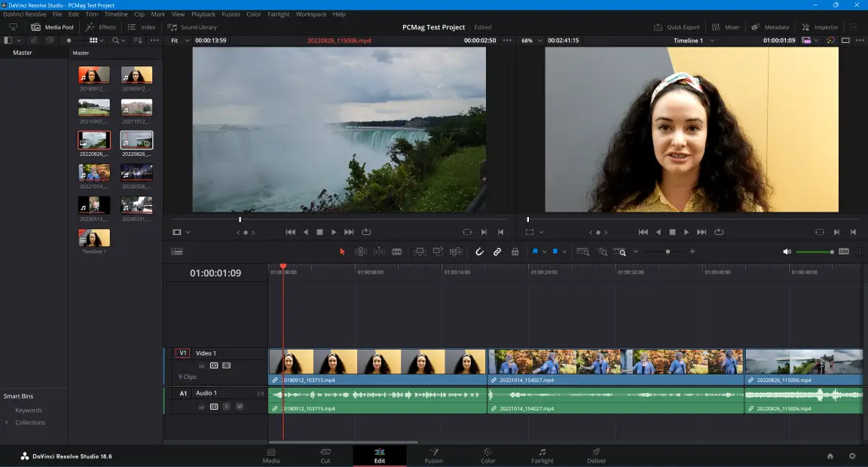868x467 pixels.
Task: Switch to the Fairlight page
Action: (542, 456)
